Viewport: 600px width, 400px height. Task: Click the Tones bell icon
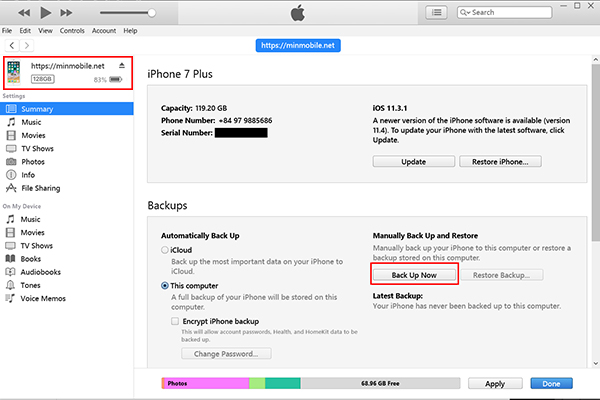(11, 285)
